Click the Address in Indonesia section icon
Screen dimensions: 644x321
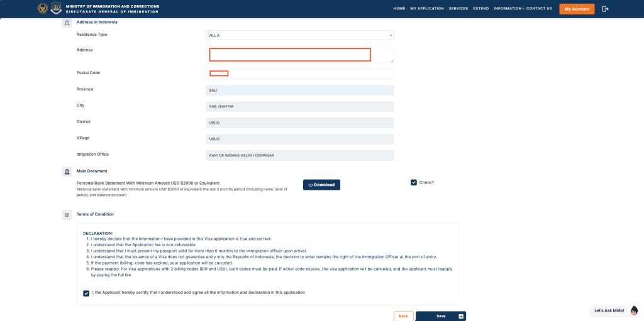pyautogui.click(x=67, y=23)
